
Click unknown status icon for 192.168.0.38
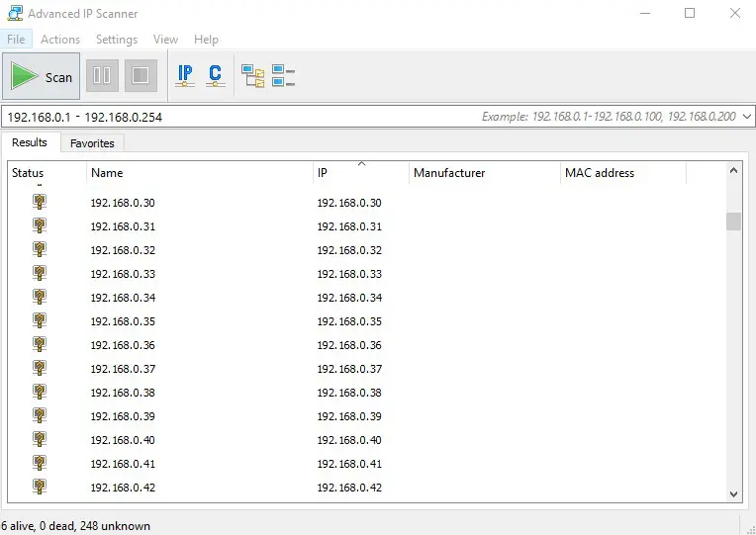[x=40, y=392]
